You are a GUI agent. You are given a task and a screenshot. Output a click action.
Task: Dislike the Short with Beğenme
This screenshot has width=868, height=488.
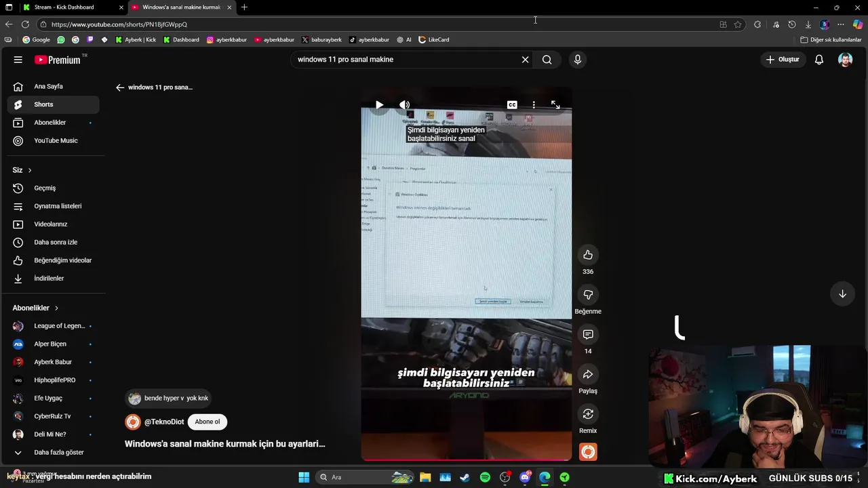click(588, 295)
